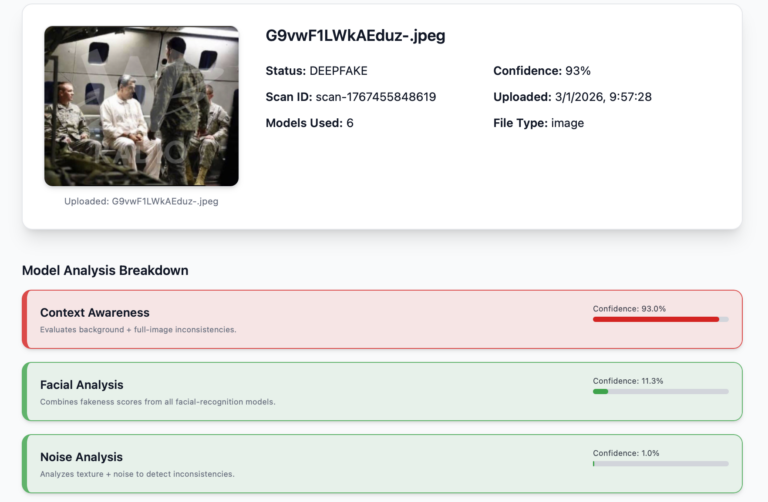Click the Model Analysis Breakdown heading
The image size is (768, 502).
pyautogui.click(x=105, y=270)
